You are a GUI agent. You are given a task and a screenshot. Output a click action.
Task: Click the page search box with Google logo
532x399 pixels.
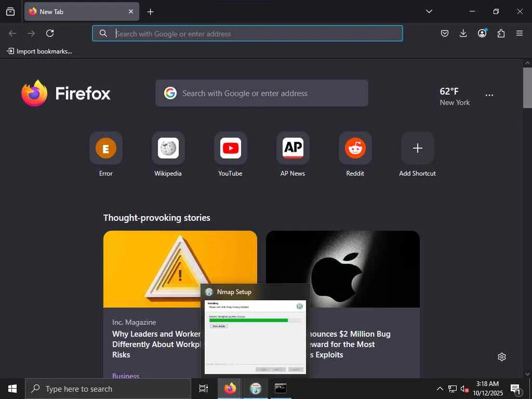coord(262,94)
